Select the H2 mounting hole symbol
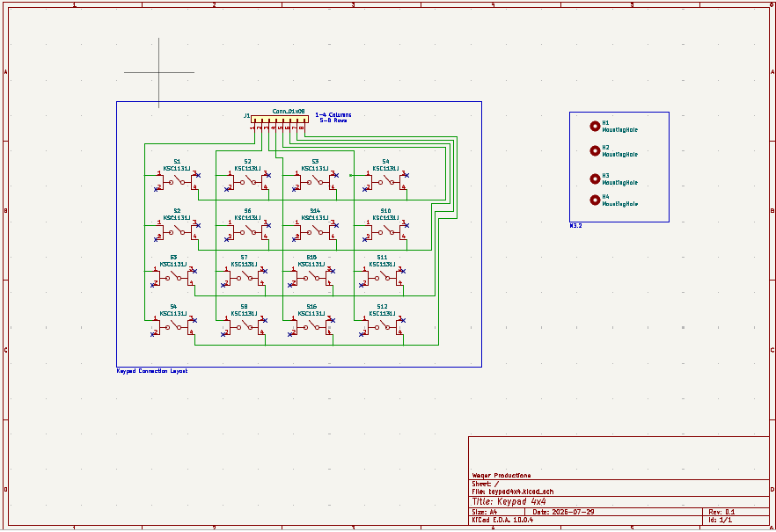Image resolution: width=776 pixels, height=532 pixels. [595, 150]
